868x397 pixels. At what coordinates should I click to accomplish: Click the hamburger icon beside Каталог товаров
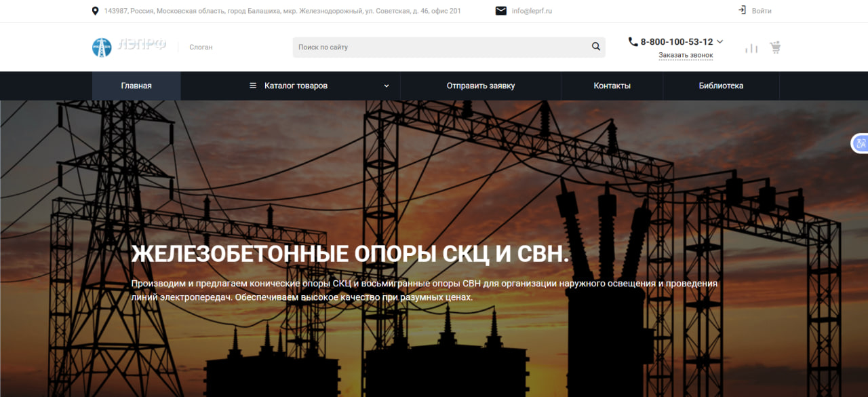(253, 86)
